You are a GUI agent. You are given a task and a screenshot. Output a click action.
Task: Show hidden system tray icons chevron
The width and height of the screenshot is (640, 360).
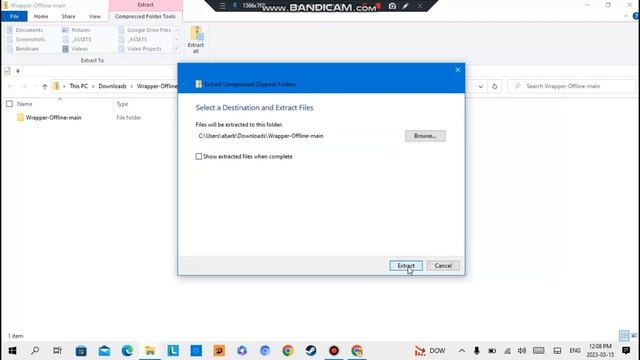(462, 351)
